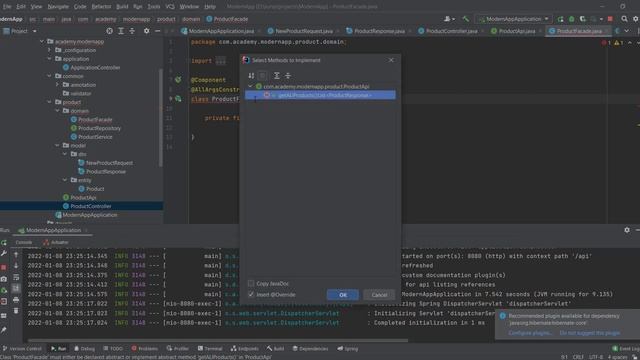This screenshot has width=640, height=360.
Task: Select ProductController in project tree
Action: (91, 206)
